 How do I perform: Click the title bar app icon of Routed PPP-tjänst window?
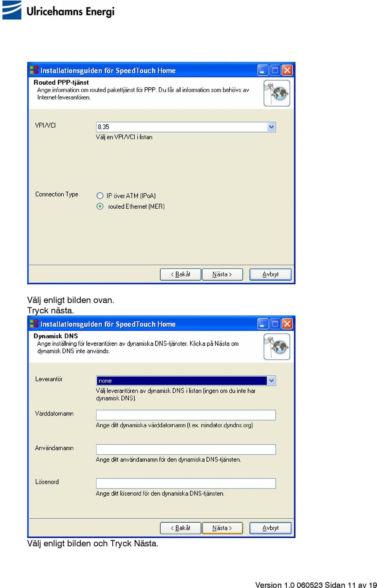tap(34, 70)
